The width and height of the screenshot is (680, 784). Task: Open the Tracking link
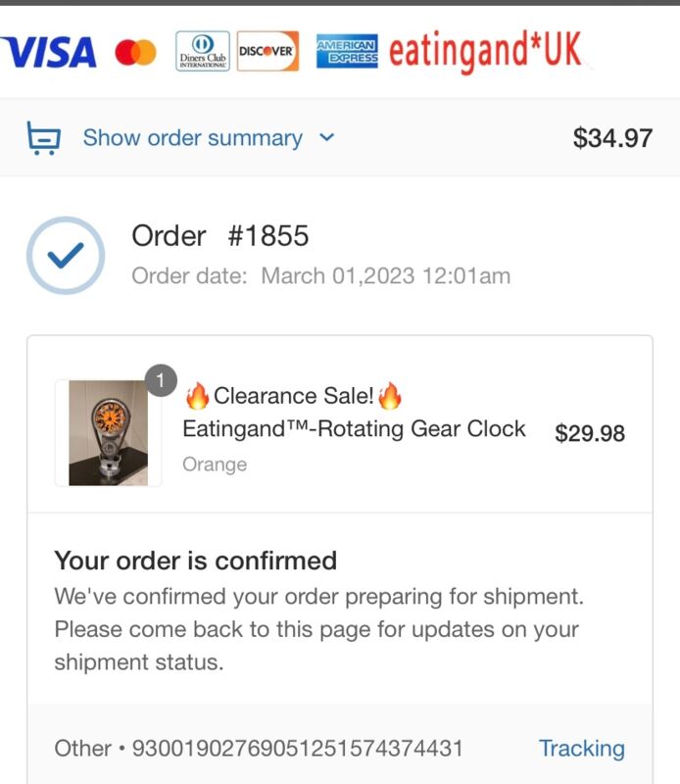pos(581,749)
